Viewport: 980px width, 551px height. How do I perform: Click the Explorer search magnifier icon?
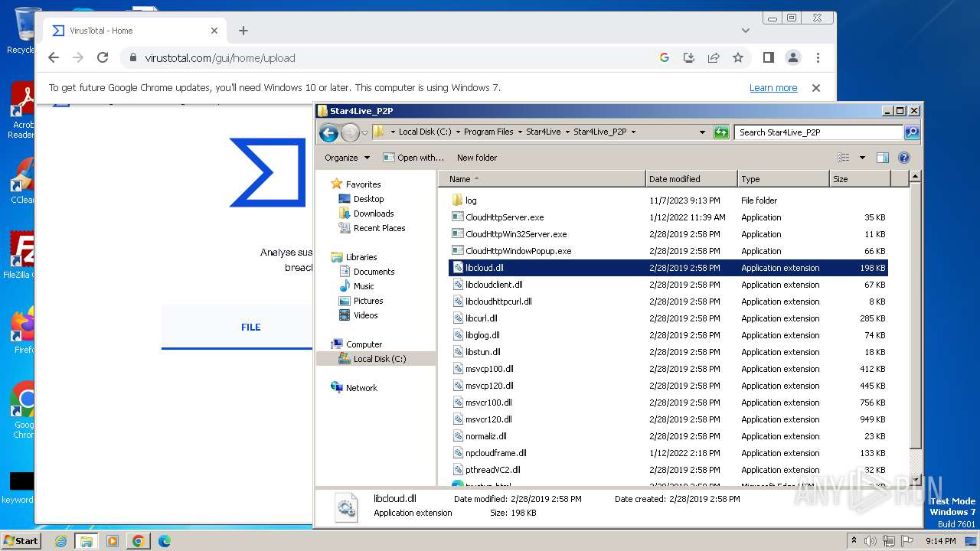912,132
